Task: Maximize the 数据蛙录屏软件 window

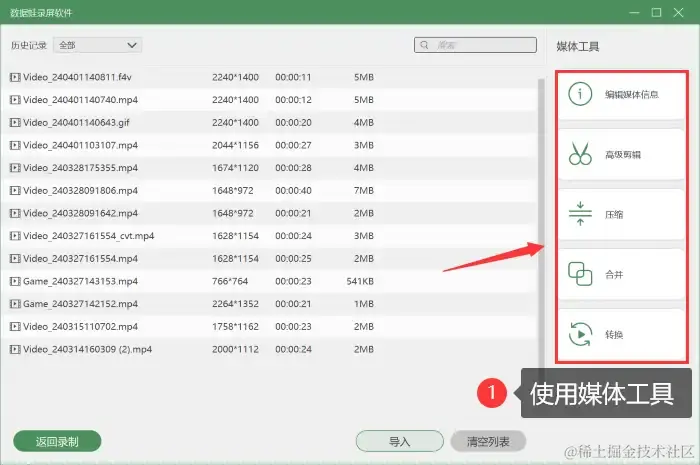Action: pyautogui.click(x=656, y=12)
